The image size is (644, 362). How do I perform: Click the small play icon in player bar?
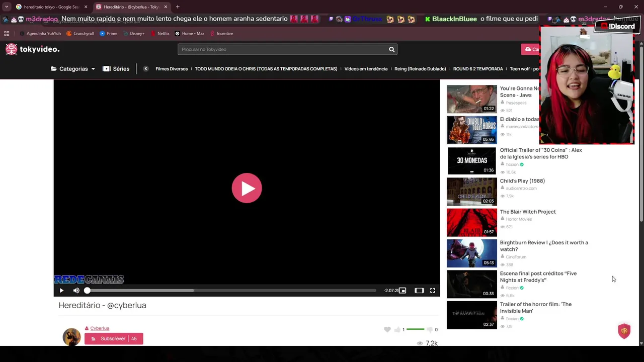(61, 291)
